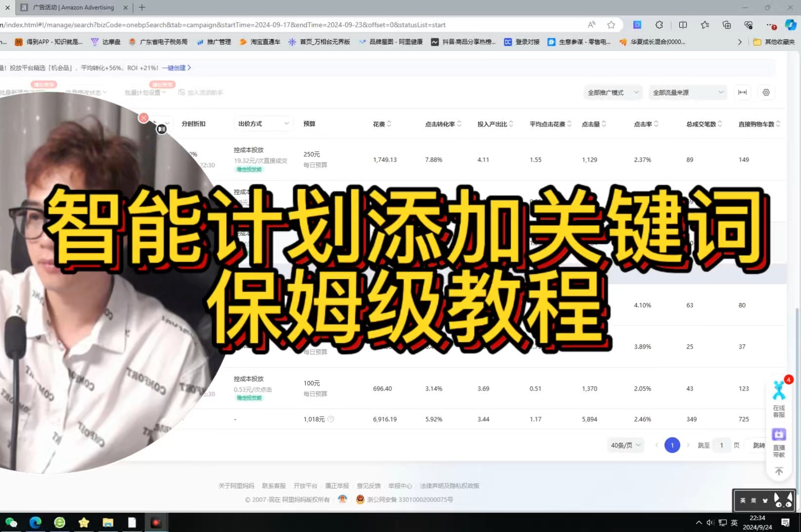Screen dimensions: 801x532
Task: Open the 关于阿里妈妈 footer link
Action: point(236,486)
